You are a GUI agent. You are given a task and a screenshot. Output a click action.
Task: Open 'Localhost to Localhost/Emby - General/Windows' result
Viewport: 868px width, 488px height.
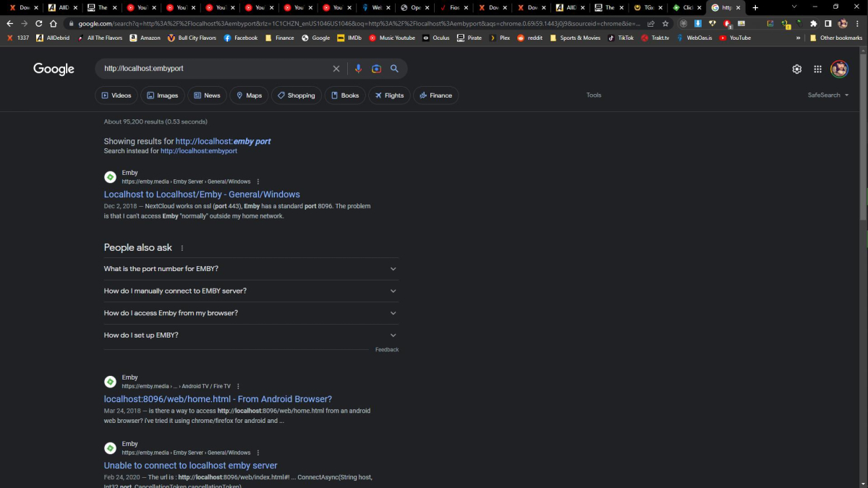[202, 194]
